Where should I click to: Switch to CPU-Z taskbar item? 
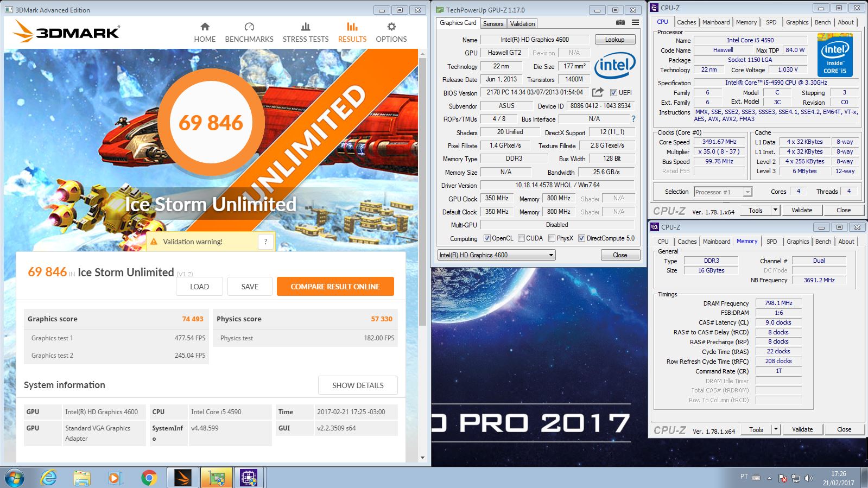pos(249,478)
